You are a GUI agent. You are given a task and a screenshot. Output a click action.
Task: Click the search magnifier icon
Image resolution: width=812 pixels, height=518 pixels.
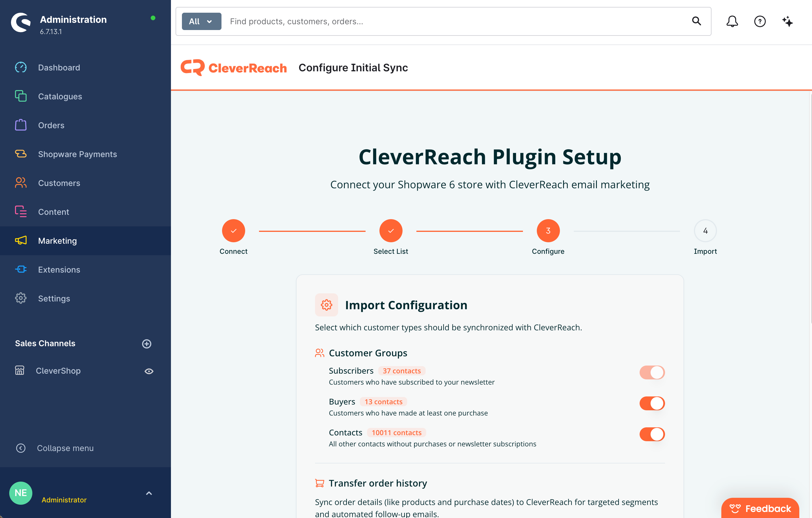[696, 21]
